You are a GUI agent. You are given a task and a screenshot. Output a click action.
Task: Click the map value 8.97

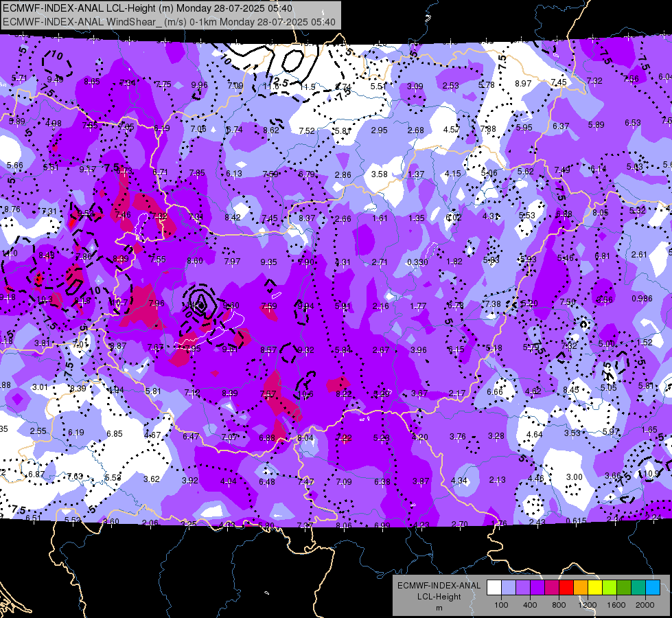[523, 84]
